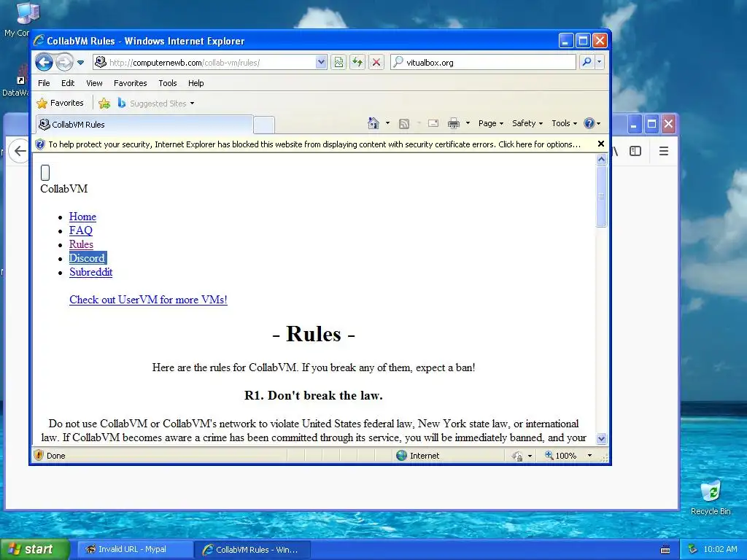Click the security information bar message
This screenshot has height=560, width=747.
point(314,144)
